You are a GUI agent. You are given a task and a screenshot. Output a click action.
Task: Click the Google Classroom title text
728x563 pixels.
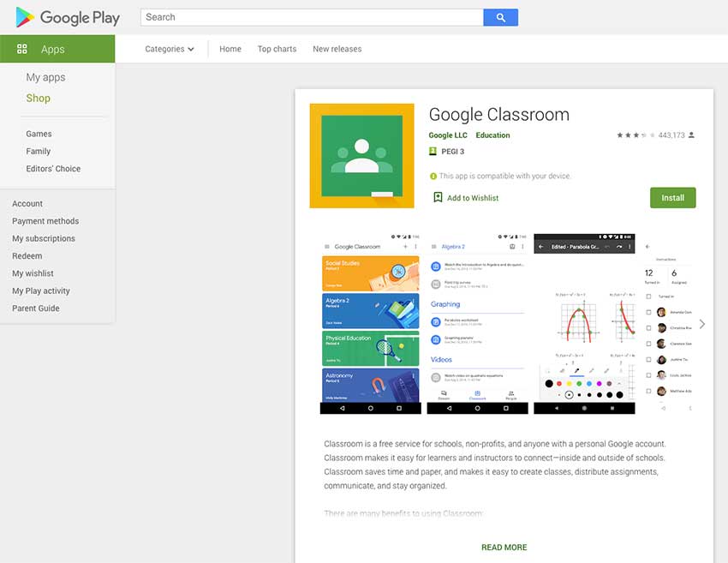point(499,115)
